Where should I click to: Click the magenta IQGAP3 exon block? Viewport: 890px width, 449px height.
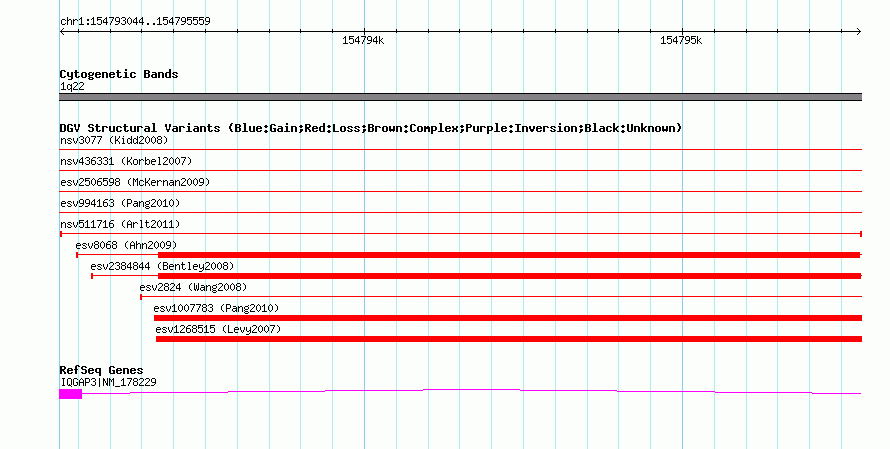[x=70, y=394]
